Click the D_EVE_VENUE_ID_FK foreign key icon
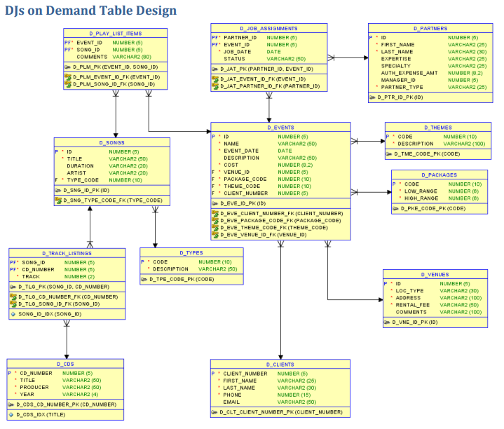This screenshot has width=504, height=429. 215,235
